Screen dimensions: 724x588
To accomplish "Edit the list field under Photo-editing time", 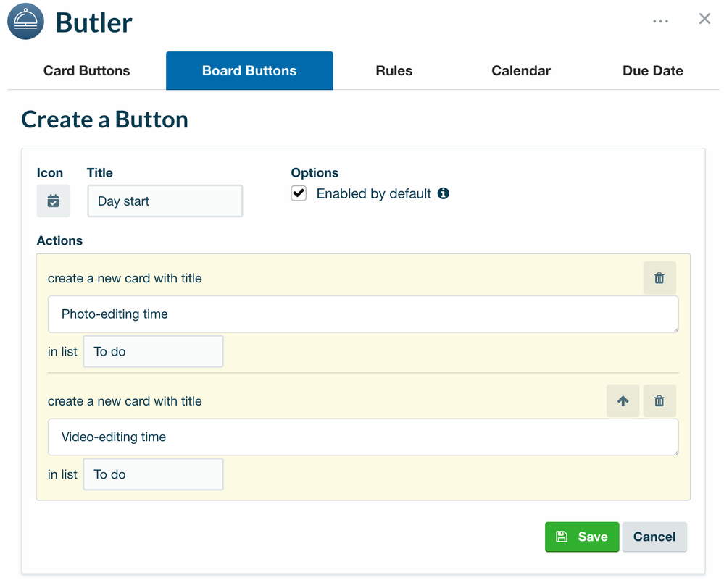I will pos(154,351).
